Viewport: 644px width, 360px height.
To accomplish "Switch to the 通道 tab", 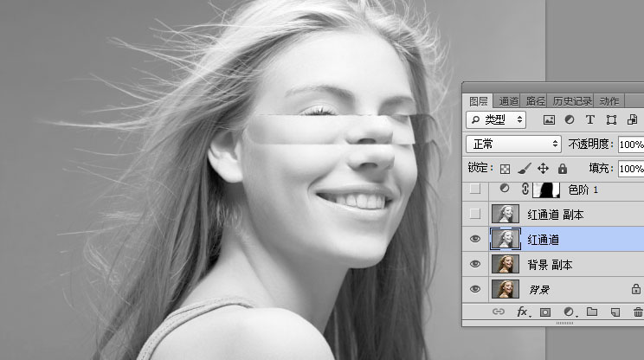I will coord(509,101).
